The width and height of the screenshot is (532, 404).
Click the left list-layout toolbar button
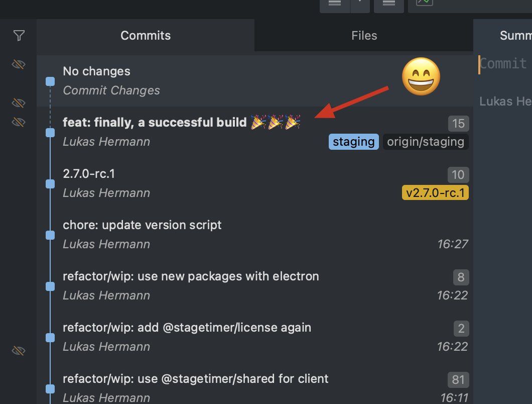click(x=335, y=3)
